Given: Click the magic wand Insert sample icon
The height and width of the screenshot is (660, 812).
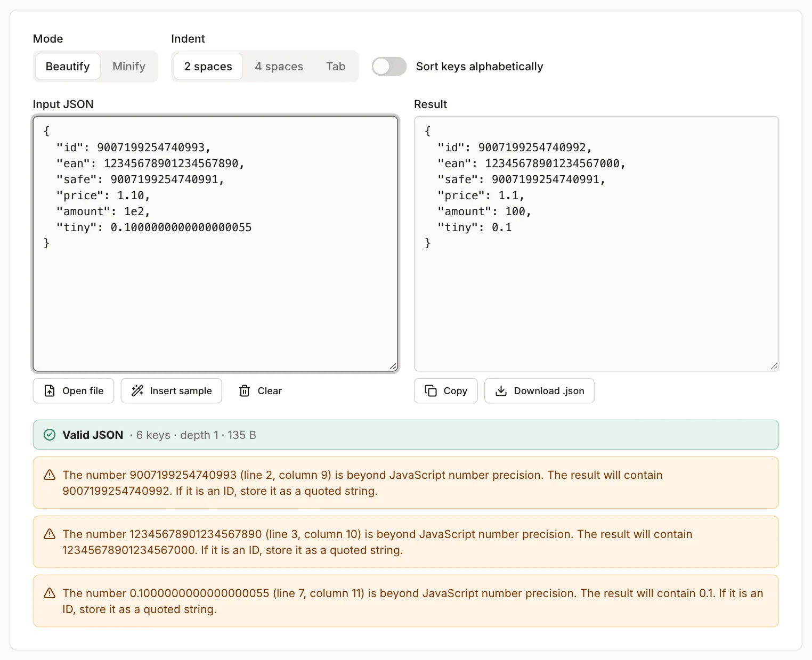Looking at the screenshot, I should coord(137,391).
